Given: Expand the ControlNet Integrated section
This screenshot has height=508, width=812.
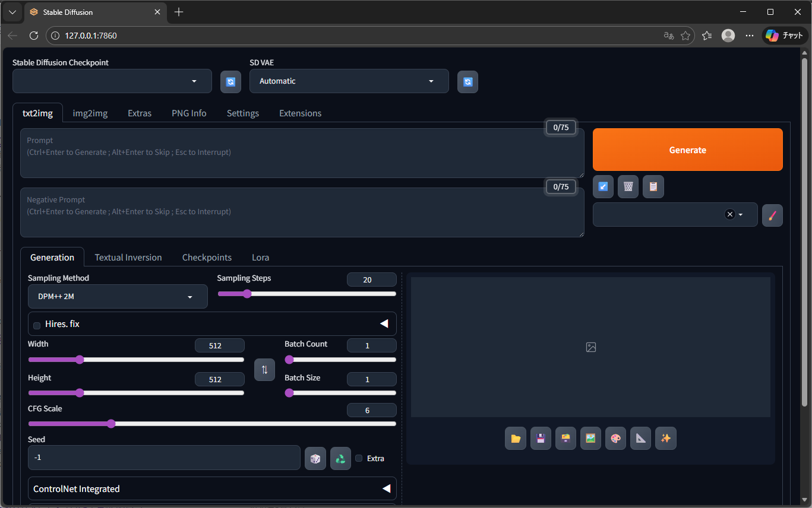Looking at the screenshot, I should pos(212,489).
